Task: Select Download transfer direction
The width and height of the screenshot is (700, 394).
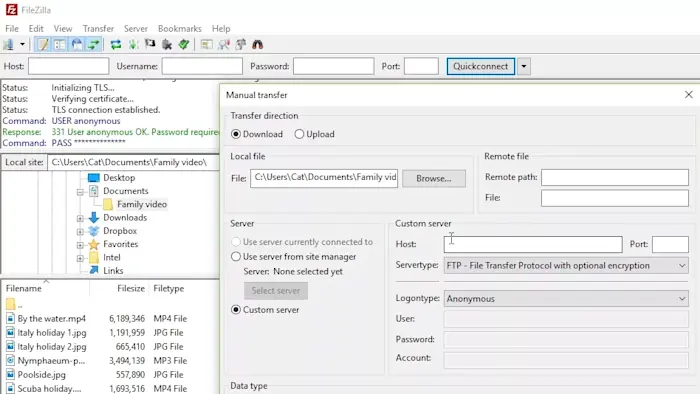Action: (257, 134)
